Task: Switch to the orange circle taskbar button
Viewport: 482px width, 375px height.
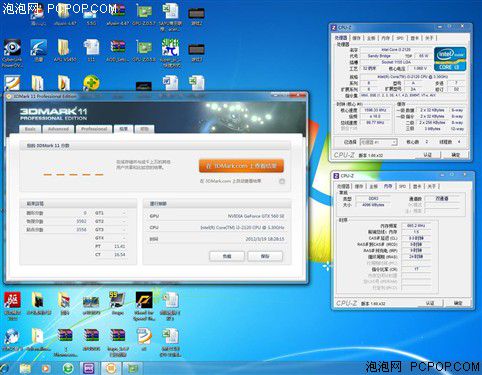Action: (111, 368)
